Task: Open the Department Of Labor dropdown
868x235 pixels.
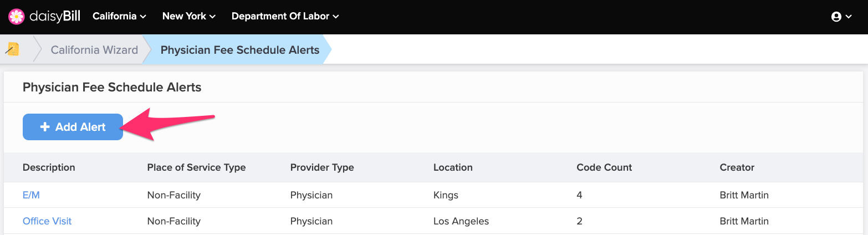Action: point(285,16)
